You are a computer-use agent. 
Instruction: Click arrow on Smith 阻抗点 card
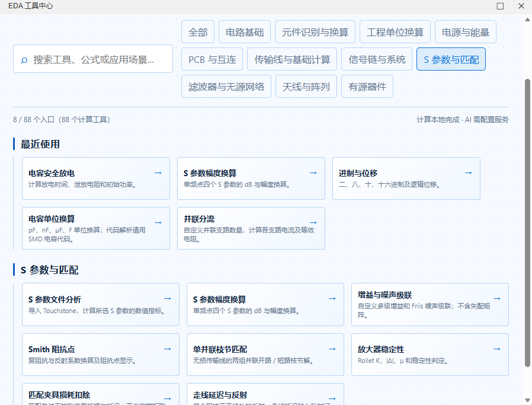pos(168,349)
